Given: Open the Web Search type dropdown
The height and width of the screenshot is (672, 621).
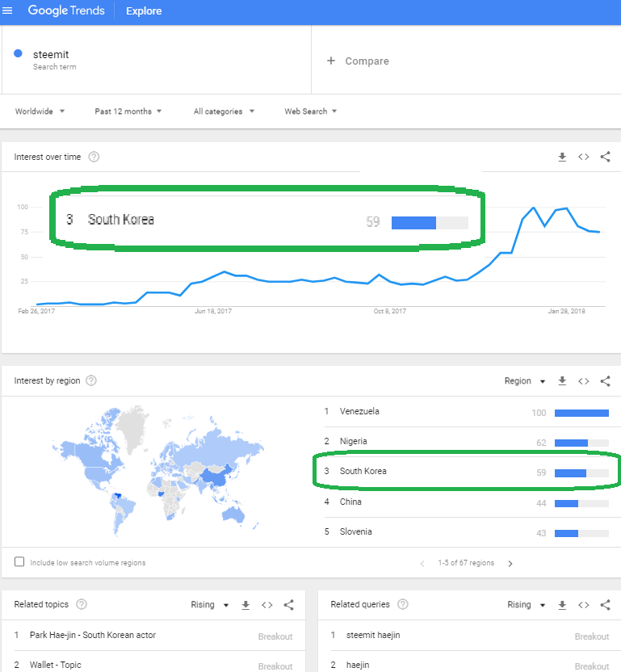Looking at the screenshot, I should [311, 111].
